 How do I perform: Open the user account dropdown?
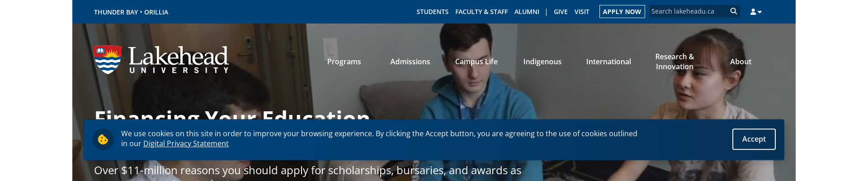(756, 12)
